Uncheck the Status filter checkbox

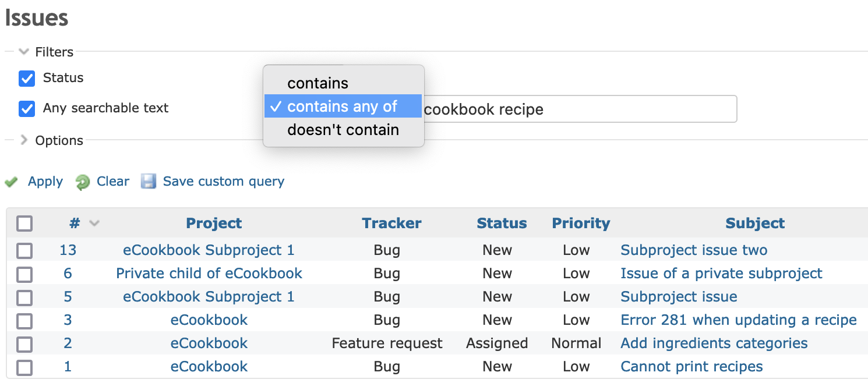pyautogui.click(x=27, y=79)
